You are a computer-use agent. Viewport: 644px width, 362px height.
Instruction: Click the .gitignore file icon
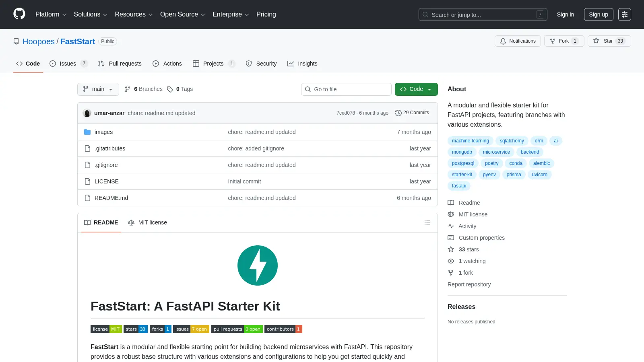[87, 165]
